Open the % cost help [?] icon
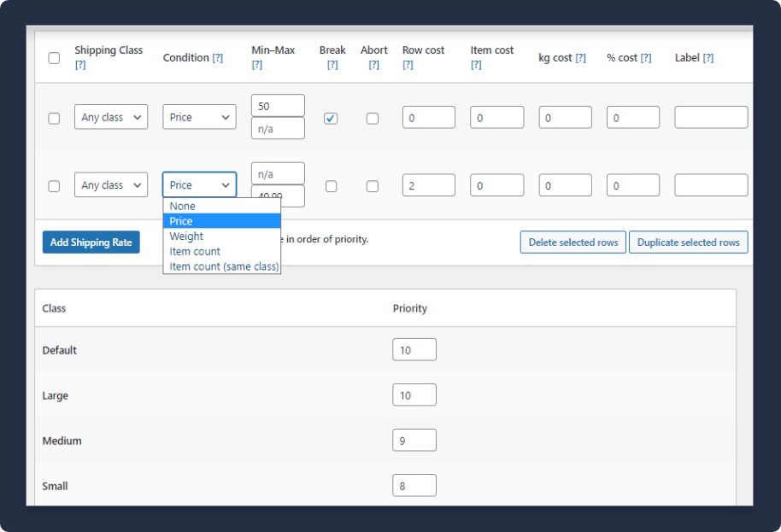The image size is (781, 532). [x=646, y=58]
